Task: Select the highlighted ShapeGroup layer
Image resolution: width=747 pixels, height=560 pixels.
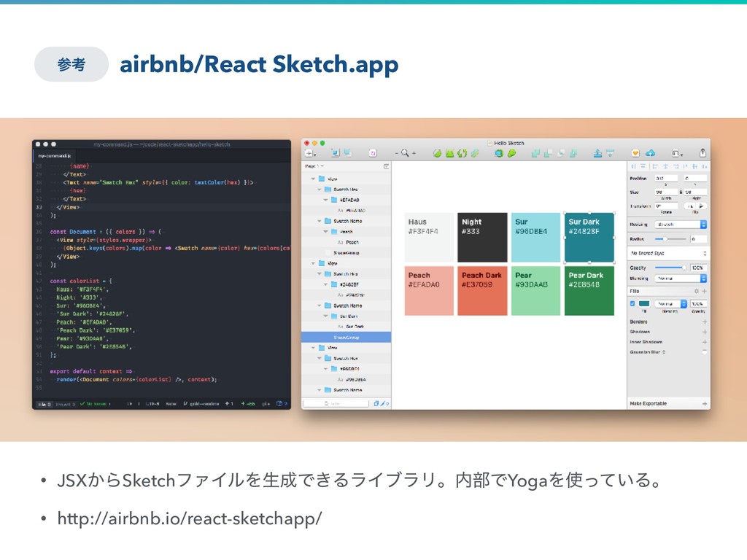Action: (x=347, y=337)
